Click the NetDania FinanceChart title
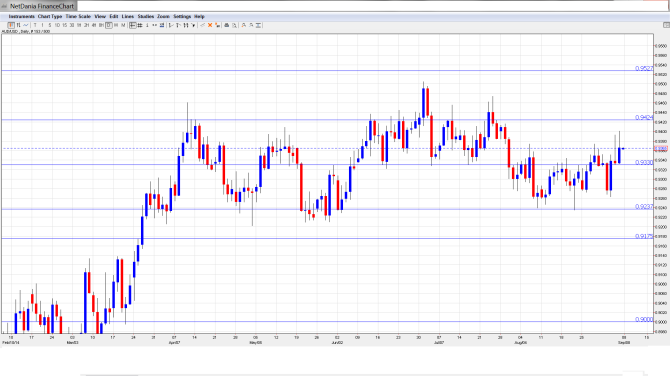Screen dimensions: 670x376 tap(42, 6)
